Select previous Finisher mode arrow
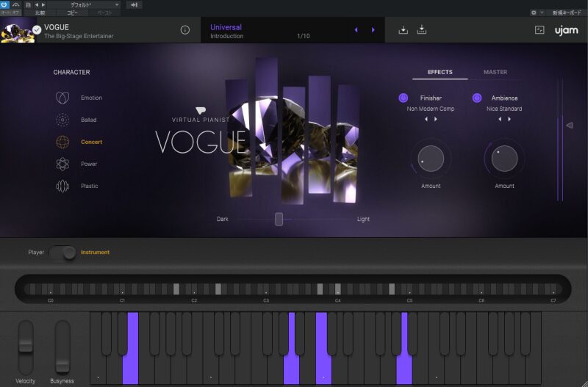This screenshot has height=387, width=588. point(426,119)
